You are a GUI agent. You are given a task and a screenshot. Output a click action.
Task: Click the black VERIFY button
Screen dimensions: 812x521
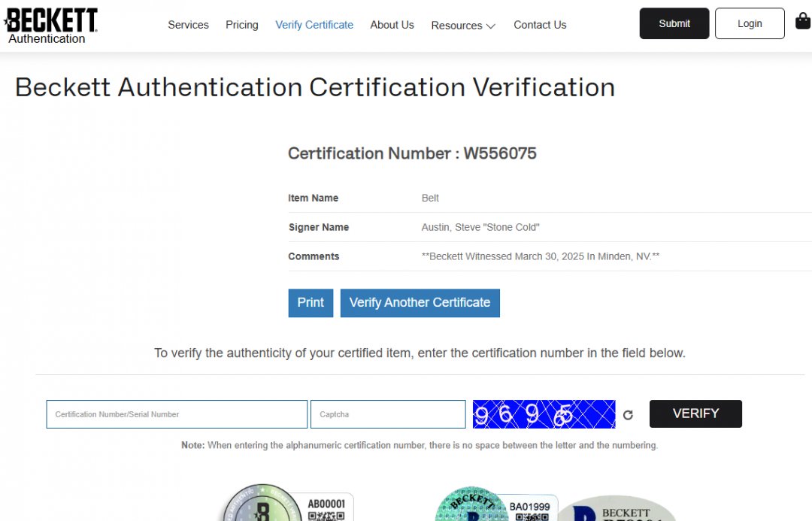tap(695, 413)
